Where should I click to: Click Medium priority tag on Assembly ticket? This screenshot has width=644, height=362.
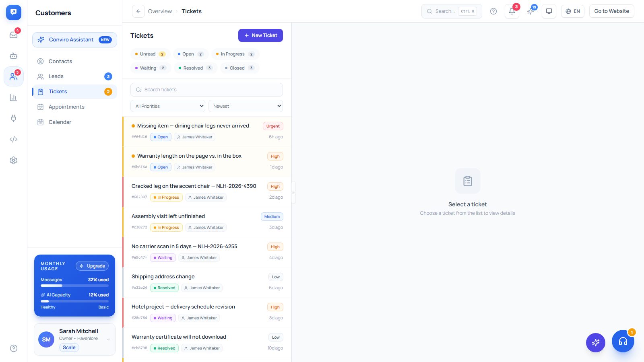click(272, 217)
